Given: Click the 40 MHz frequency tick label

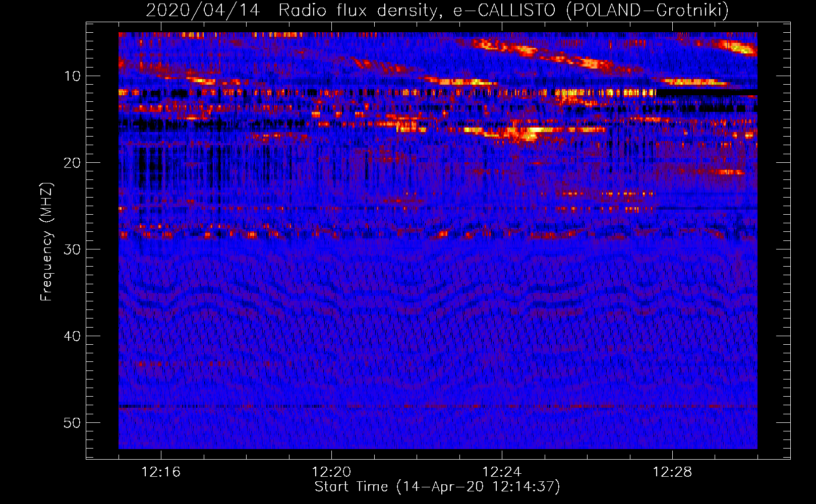Looking at the screenshot, I should tap(72, 336).
